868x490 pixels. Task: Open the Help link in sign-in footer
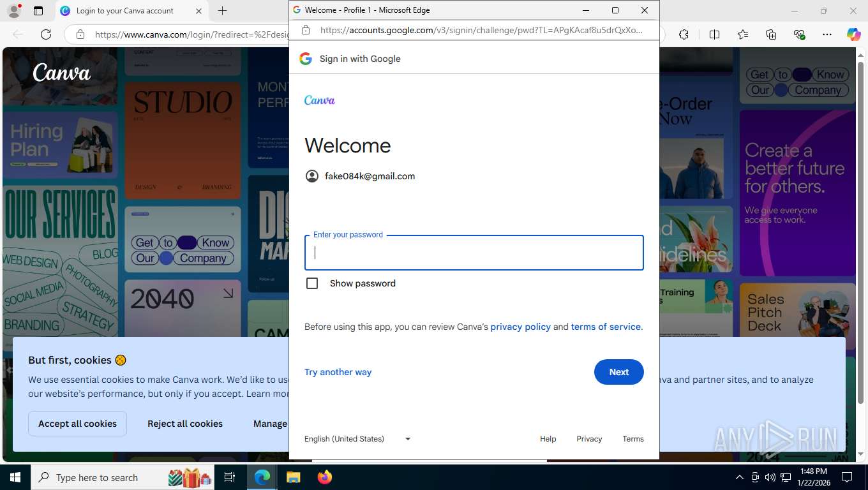point(548,439)
